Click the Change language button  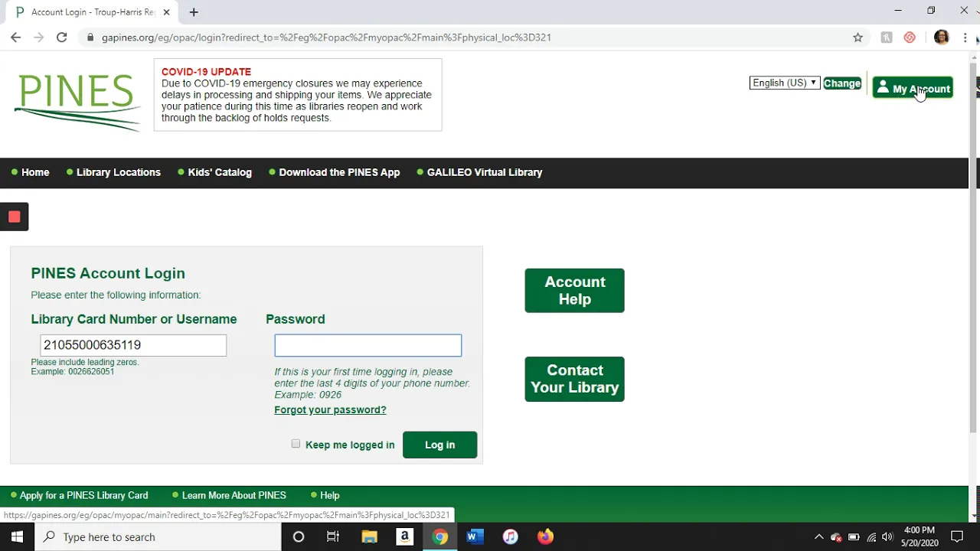point(842,83)
